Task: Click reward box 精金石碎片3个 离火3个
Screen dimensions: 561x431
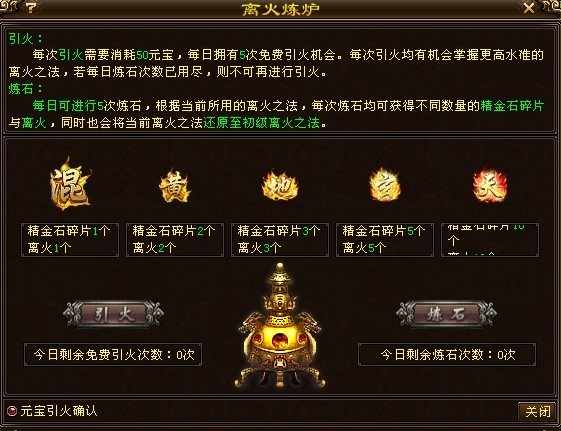Action: click(280, 240)
